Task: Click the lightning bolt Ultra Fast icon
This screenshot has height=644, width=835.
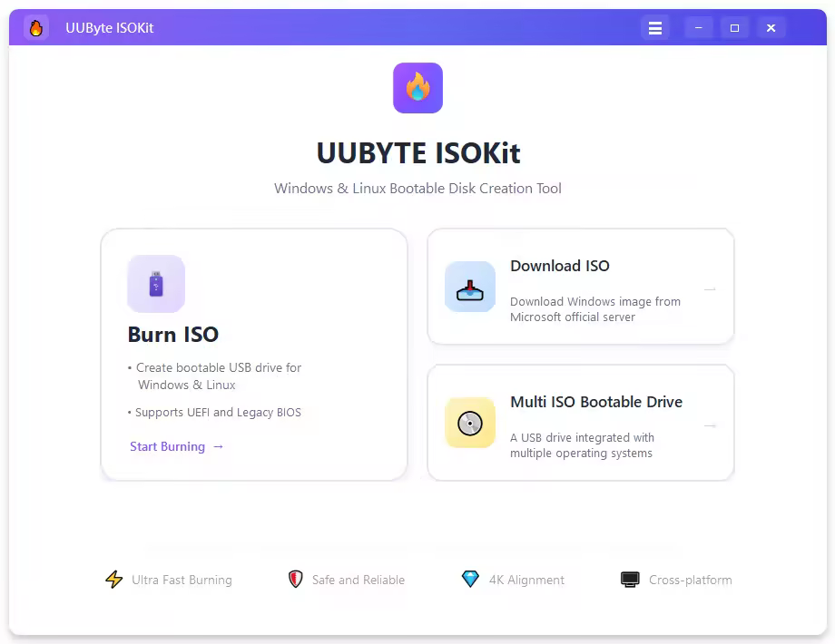Action: pos(114,580)
